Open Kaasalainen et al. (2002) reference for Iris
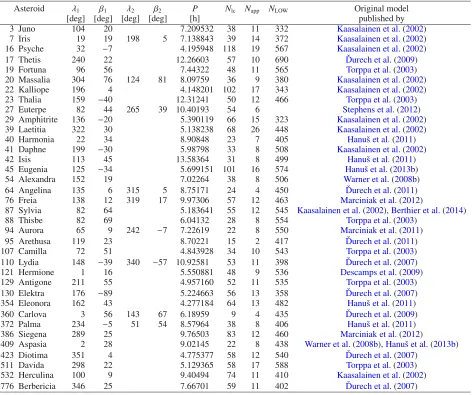 click(x=381, y=39)
